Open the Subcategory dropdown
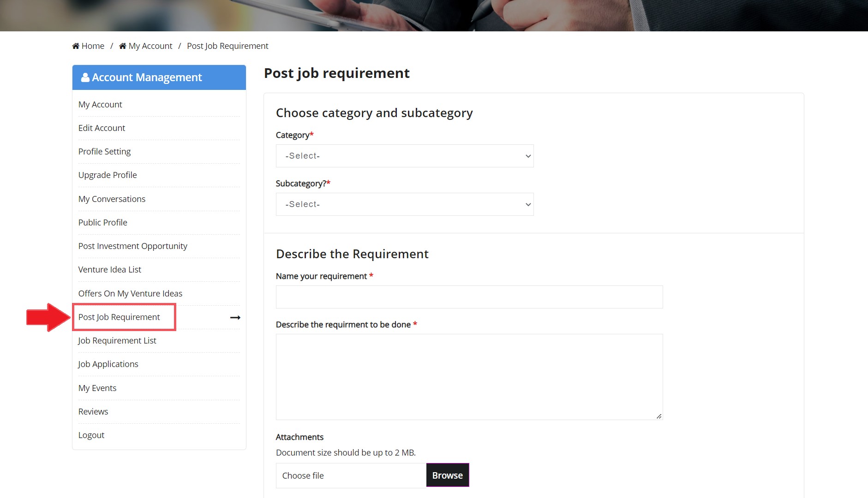The image size is (868, 498). tap(405, 204)
